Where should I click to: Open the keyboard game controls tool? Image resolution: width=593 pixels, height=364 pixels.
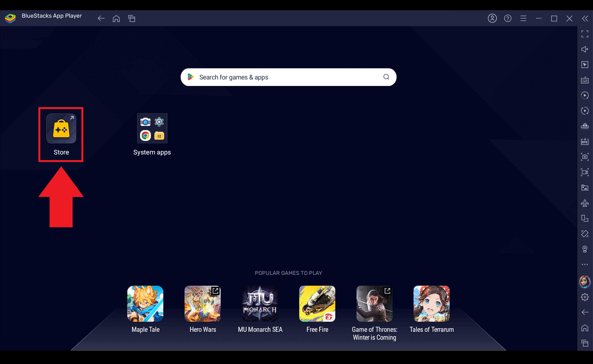coord(585,80)
